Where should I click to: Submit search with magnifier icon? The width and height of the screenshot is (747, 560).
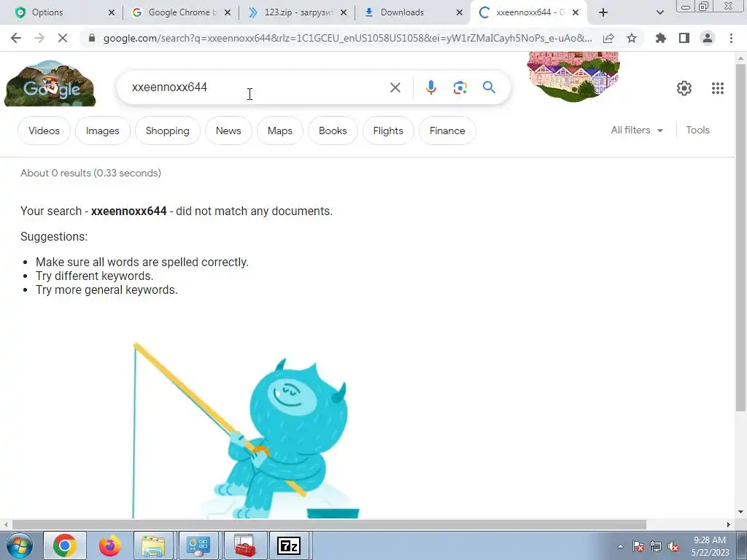pyautogui.click(x=489, y=87)
